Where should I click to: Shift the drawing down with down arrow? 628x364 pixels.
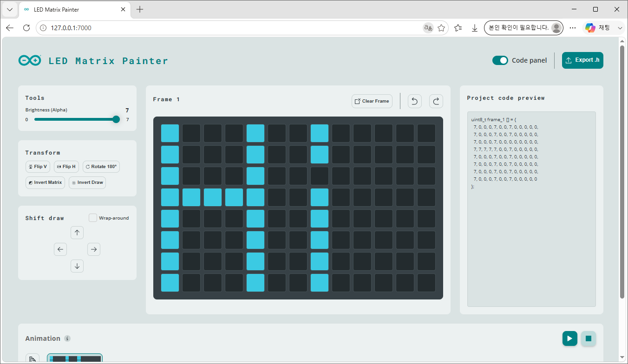click(77, 266)
